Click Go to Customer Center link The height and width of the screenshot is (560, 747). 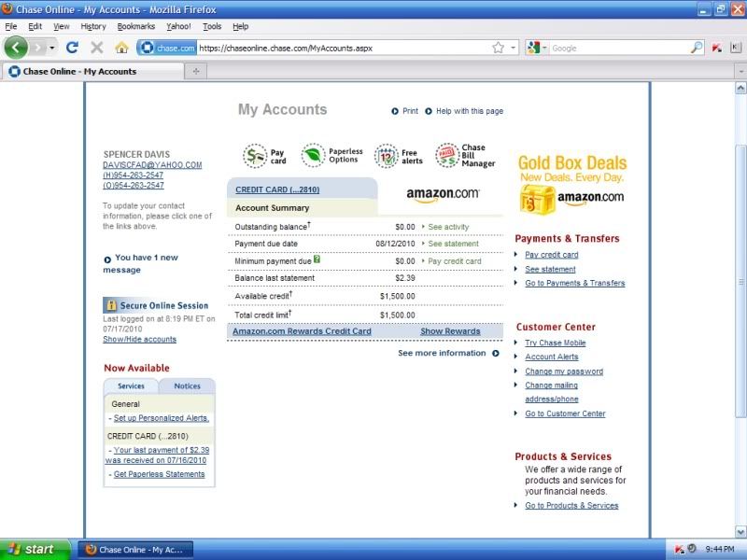565,413
